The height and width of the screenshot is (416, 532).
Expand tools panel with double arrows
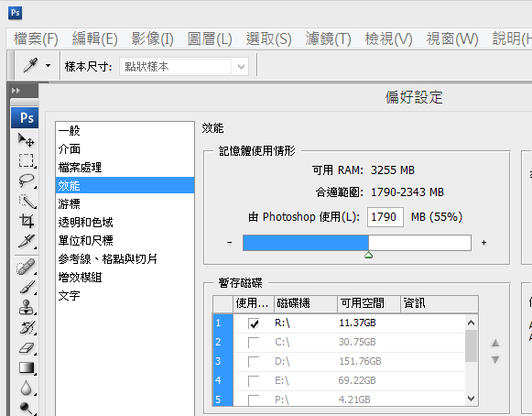[16, 91]
